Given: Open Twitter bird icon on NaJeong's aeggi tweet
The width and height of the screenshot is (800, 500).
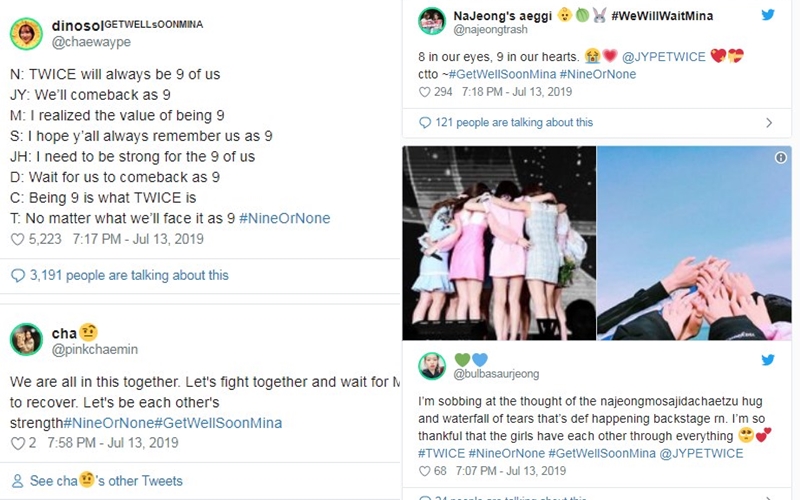Looking at the screenshot, I should [767, 17].
